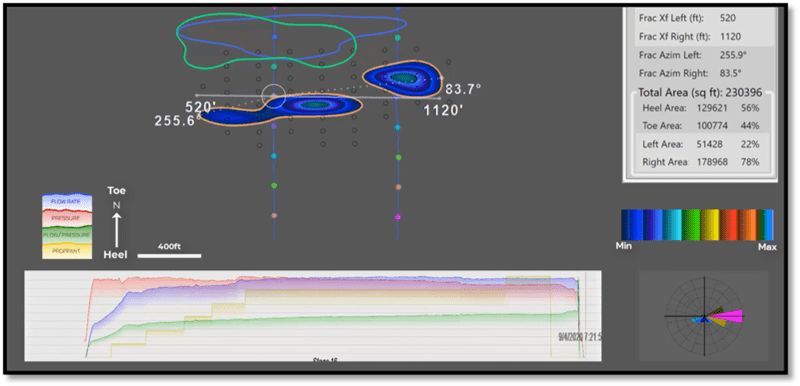The width and height of the screenshot is (800, 386).
Task: Click the Frac Azim Left value 255.9°
Action: point(733,55)
